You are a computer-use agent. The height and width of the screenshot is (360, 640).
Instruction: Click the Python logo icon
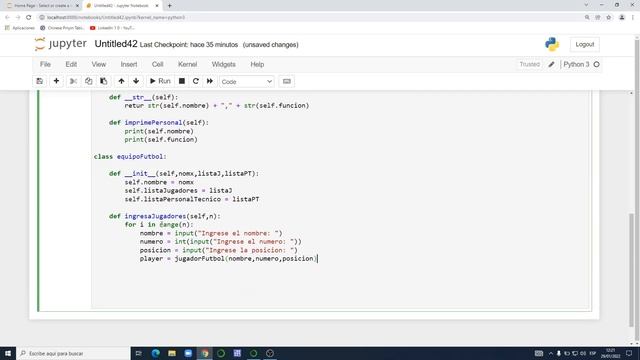point(552,44)
